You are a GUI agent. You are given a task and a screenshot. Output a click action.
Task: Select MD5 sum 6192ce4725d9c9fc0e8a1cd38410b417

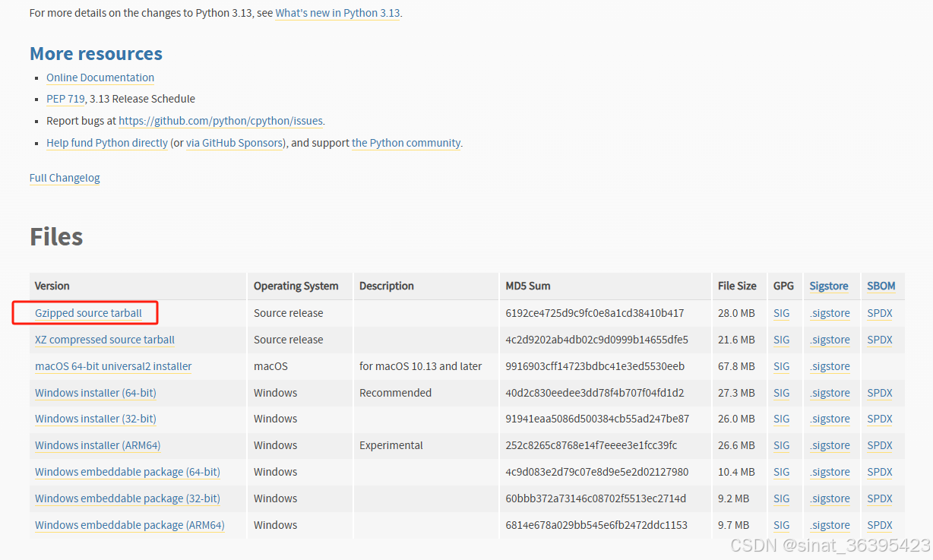(x=595, y=313)
